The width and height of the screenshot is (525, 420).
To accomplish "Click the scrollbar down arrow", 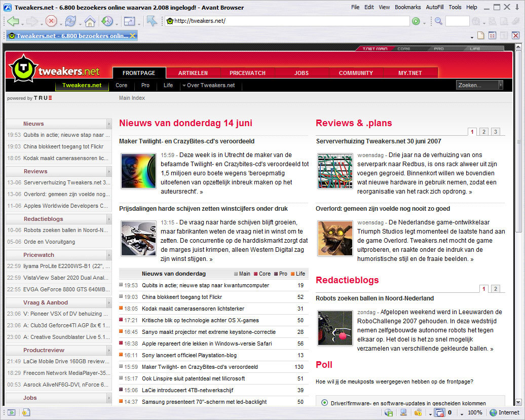I will point(518,402).
